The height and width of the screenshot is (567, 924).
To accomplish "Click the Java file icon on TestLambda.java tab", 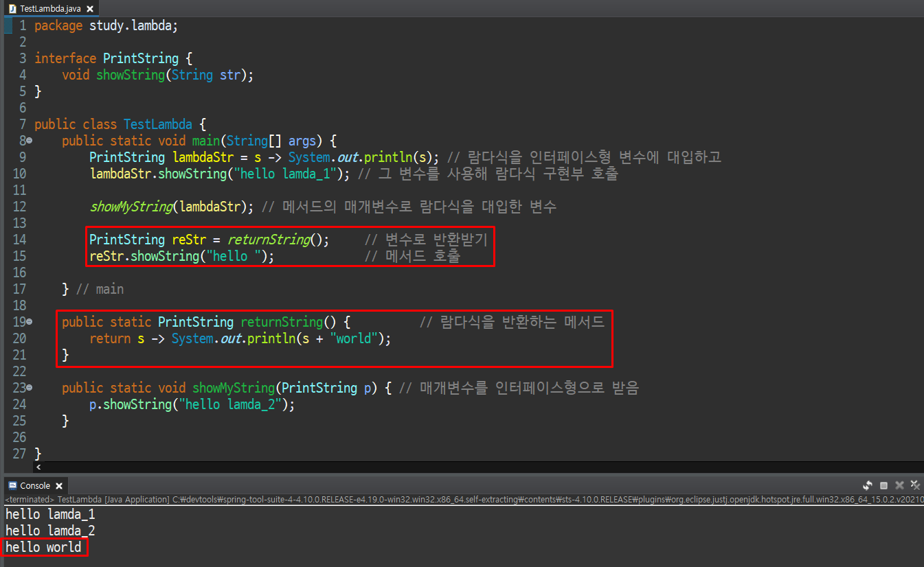I will [12, 9].
